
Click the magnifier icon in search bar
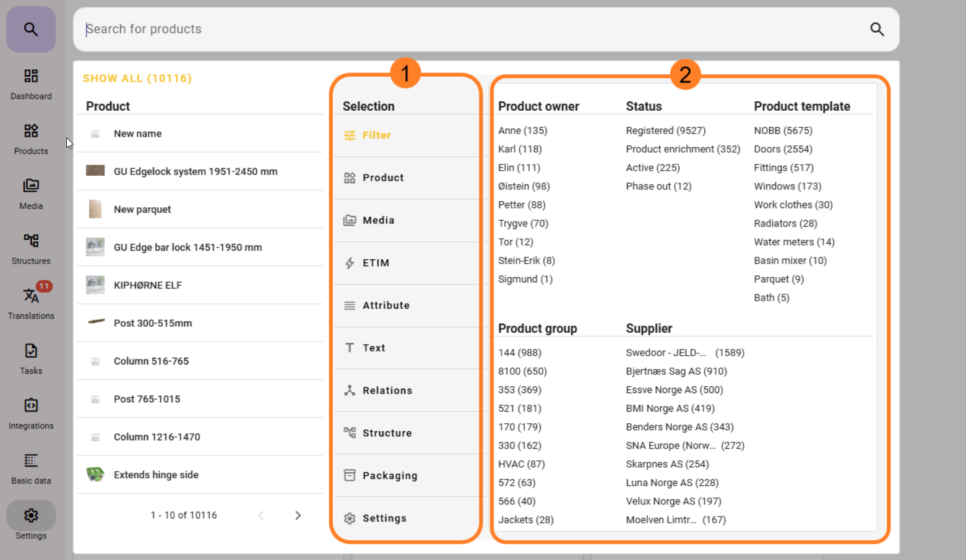coord(876,29)
